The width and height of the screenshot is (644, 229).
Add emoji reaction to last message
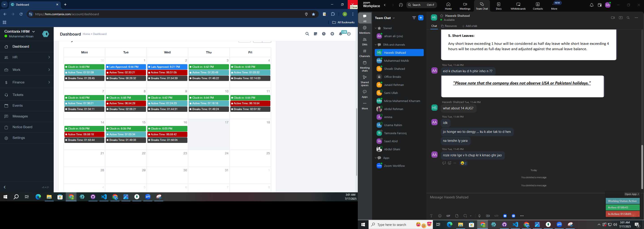pos(449,163)
